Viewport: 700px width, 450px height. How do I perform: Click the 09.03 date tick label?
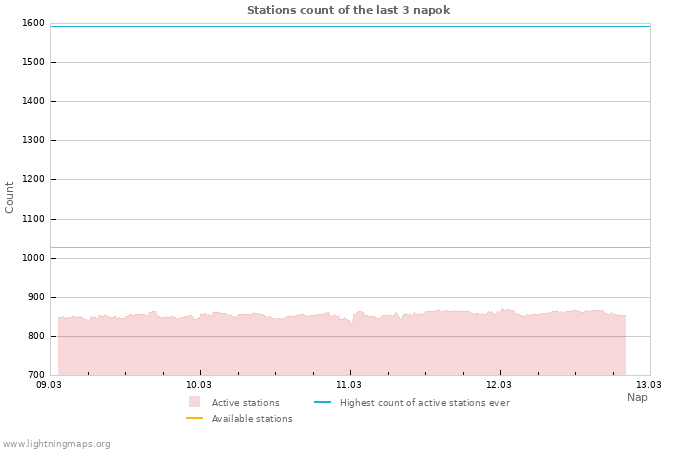click(49, 384)
